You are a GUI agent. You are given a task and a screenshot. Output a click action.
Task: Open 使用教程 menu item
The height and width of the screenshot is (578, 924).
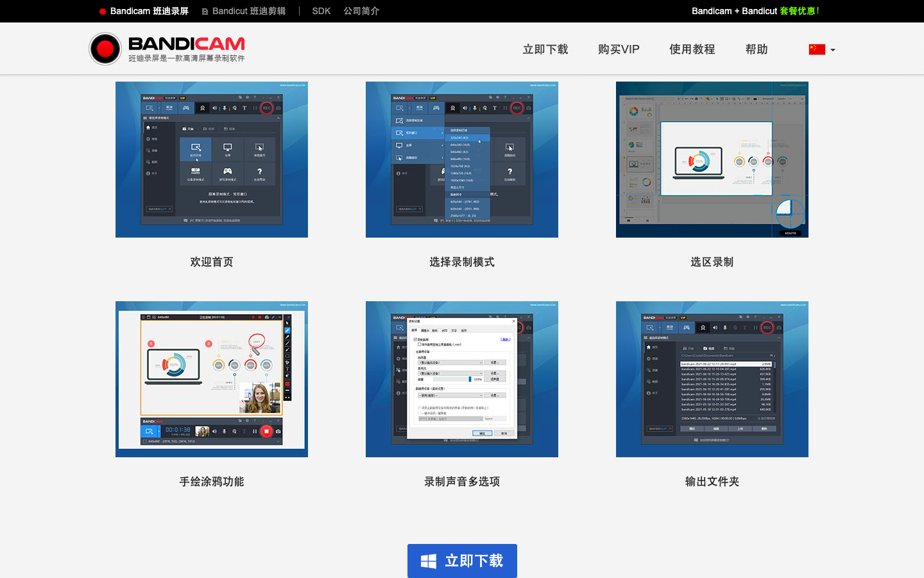[692, 49]
